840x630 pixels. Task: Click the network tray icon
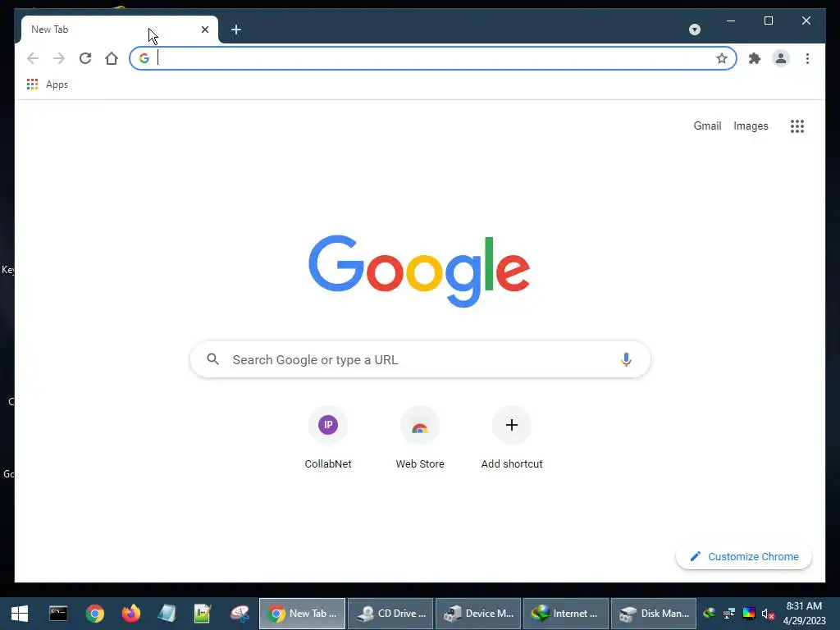728,614
